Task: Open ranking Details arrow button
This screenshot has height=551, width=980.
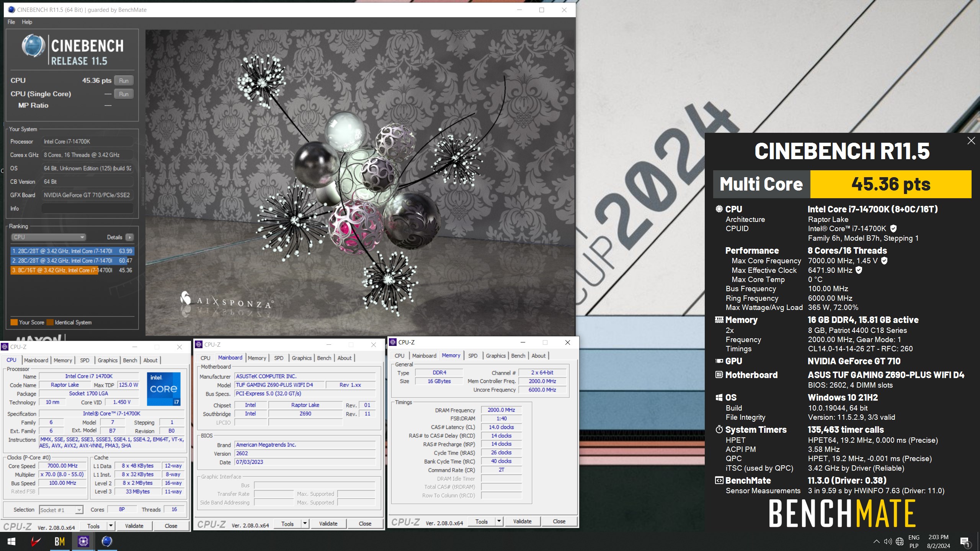Action: click(130, 237)
